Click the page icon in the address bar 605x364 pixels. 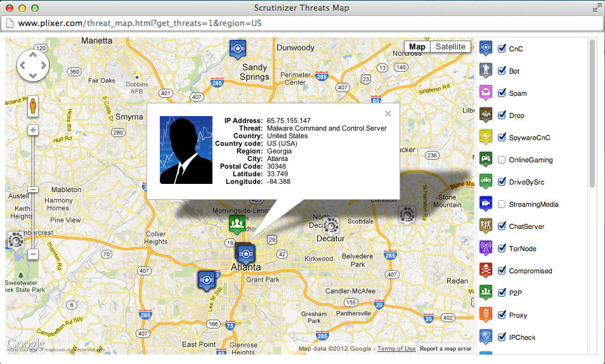coord(10,23)
